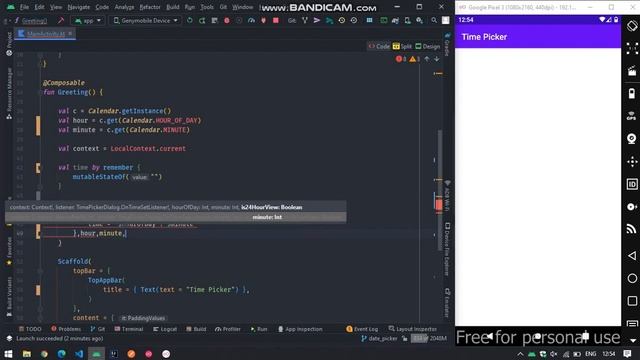Click the LocalContext.current code text
Screen dimensions: 640x360
pos(148,149)
